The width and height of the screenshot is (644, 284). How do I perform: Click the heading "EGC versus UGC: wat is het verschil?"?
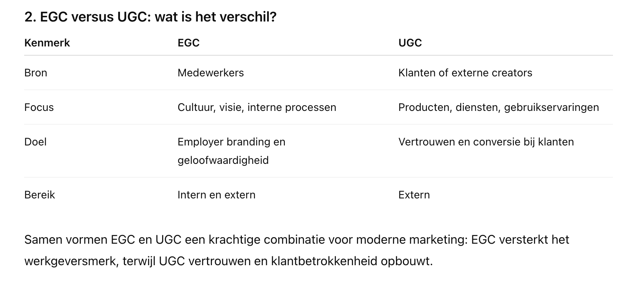click(x=150, y=17)
